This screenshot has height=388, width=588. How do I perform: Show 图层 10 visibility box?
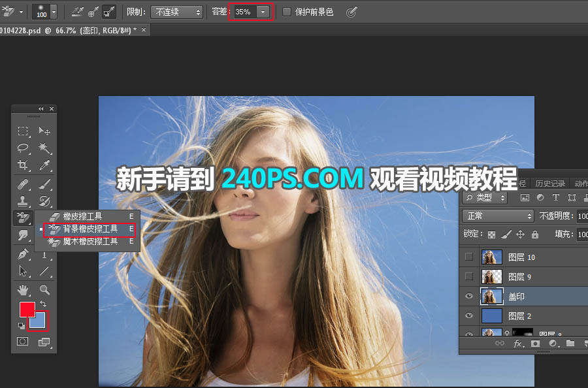(x=468, y=257)
